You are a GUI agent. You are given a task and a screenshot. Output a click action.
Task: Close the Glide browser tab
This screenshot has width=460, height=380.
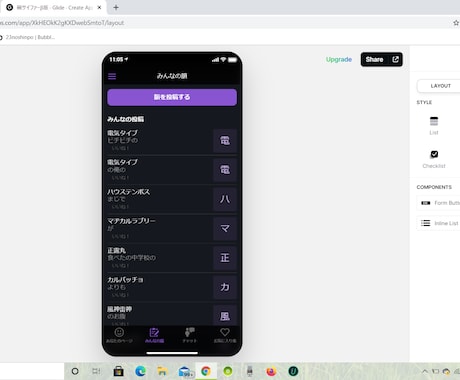tap(99, 7)
